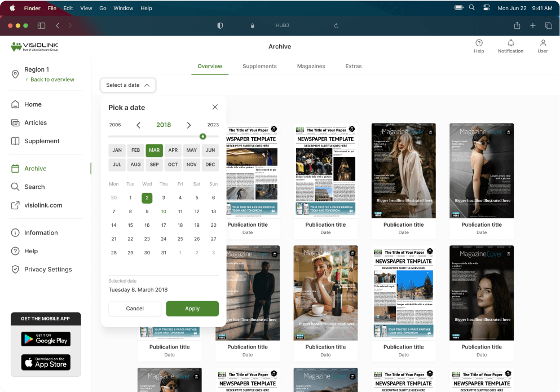Select FEB month chip

click(x=136, y=150)
